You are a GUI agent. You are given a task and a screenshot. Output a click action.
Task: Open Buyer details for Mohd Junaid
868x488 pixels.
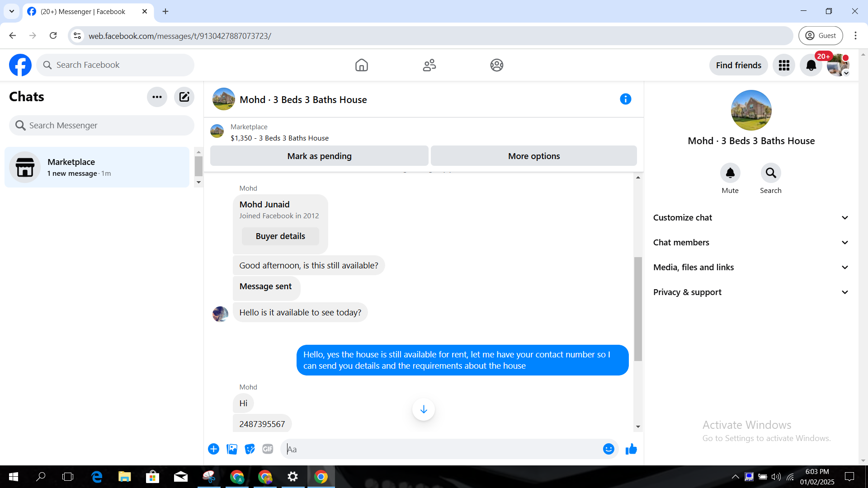[280, 236]
